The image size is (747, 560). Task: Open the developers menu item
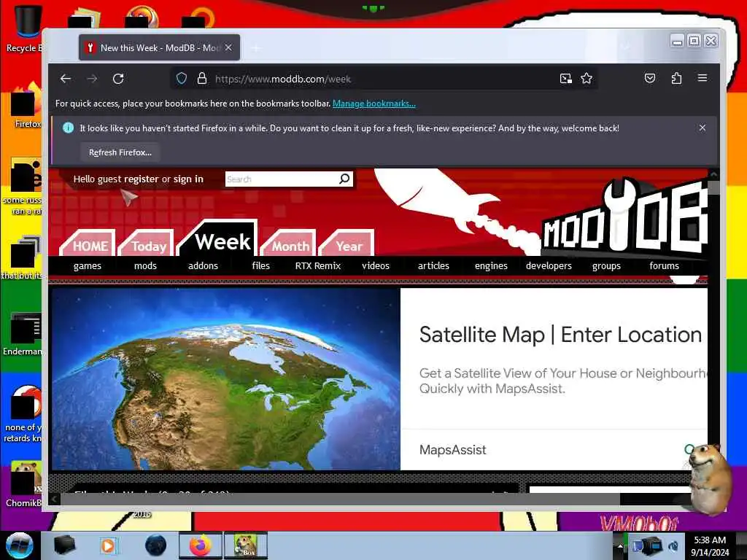(549, 265)
